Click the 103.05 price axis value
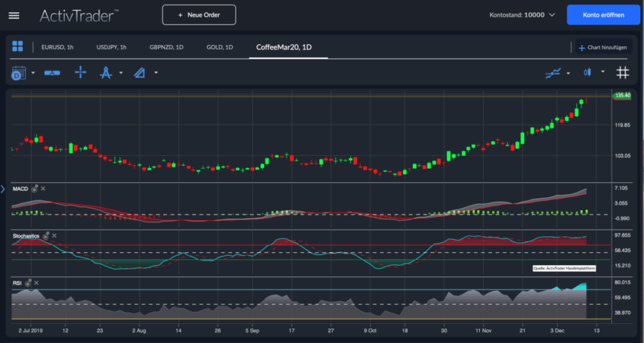 [622, 155]
